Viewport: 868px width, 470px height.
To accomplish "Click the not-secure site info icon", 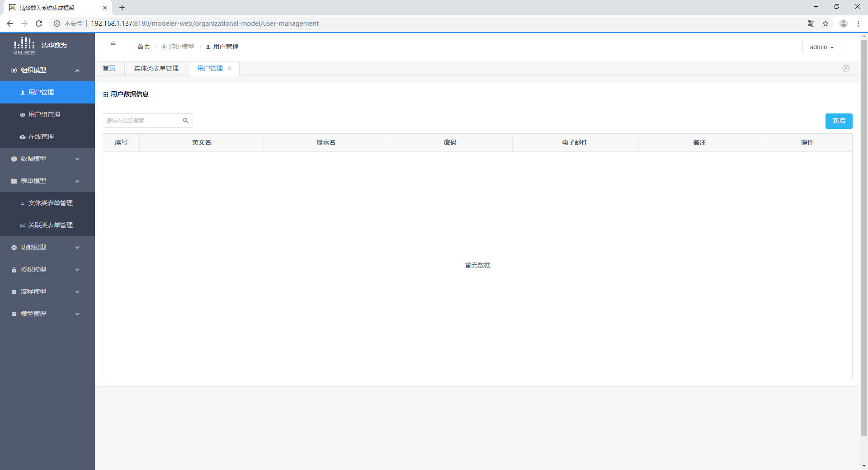I will click(57, 23).
